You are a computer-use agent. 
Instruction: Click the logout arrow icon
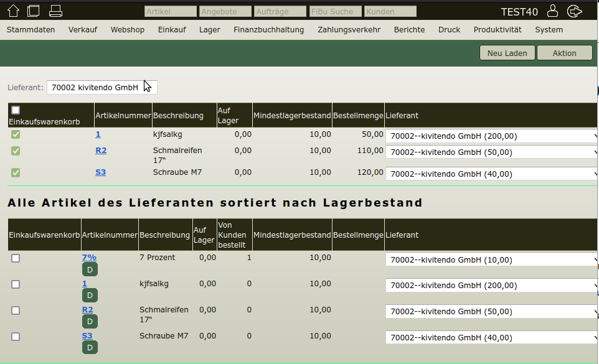tap(575, 11)
